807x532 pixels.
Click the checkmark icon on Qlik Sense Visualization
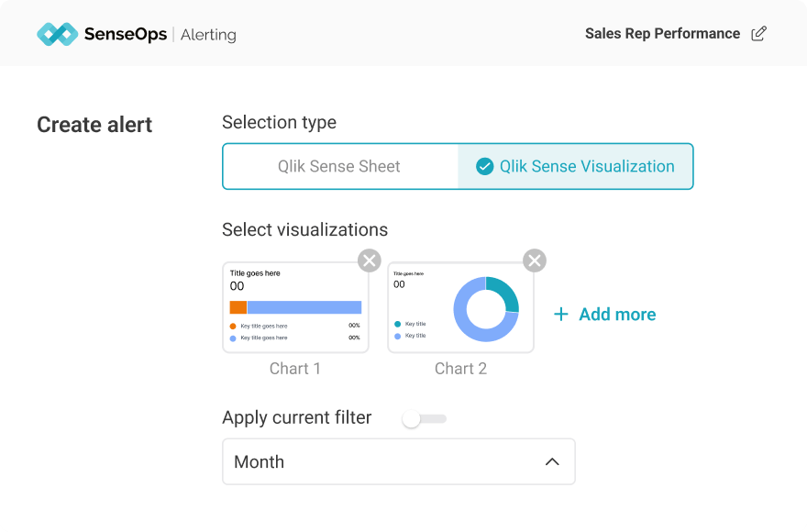pos(484,166)
